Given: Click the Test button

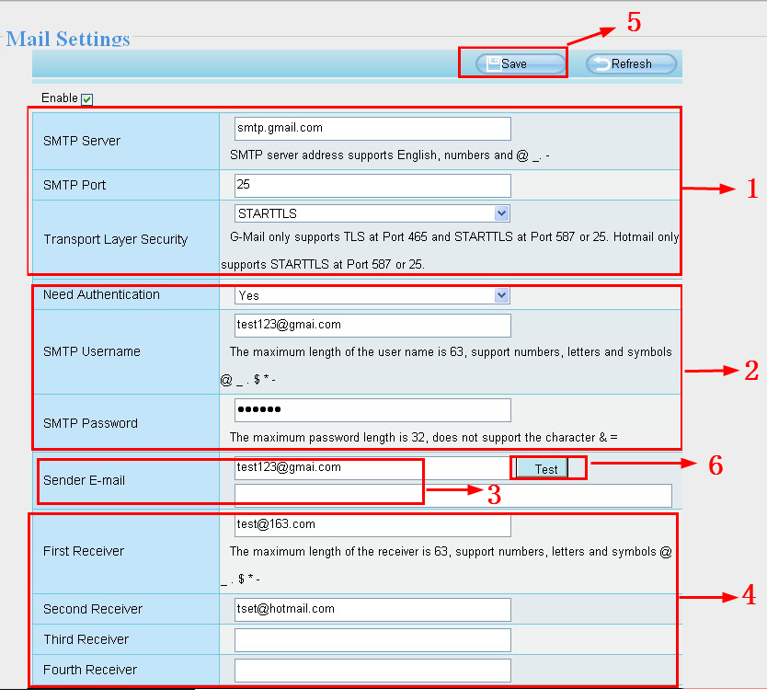Looking at the screenshot, I should coord(542,468).
